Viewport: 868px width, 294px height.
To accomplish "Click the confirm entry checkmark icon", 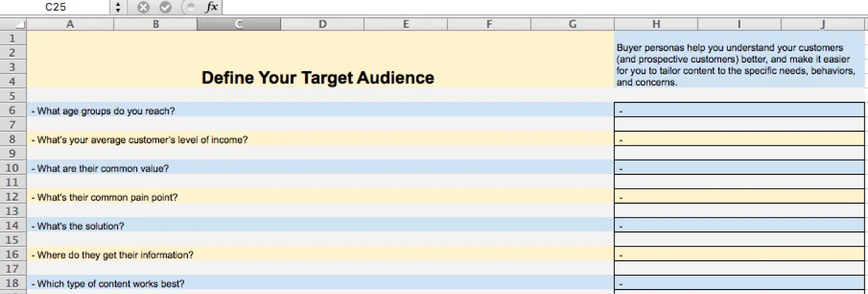I will 165,8.
